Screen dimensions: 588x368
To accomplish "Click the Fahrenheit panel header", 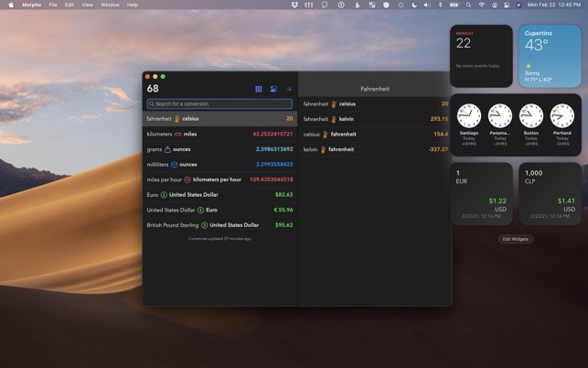I will (x=375, y=89).
